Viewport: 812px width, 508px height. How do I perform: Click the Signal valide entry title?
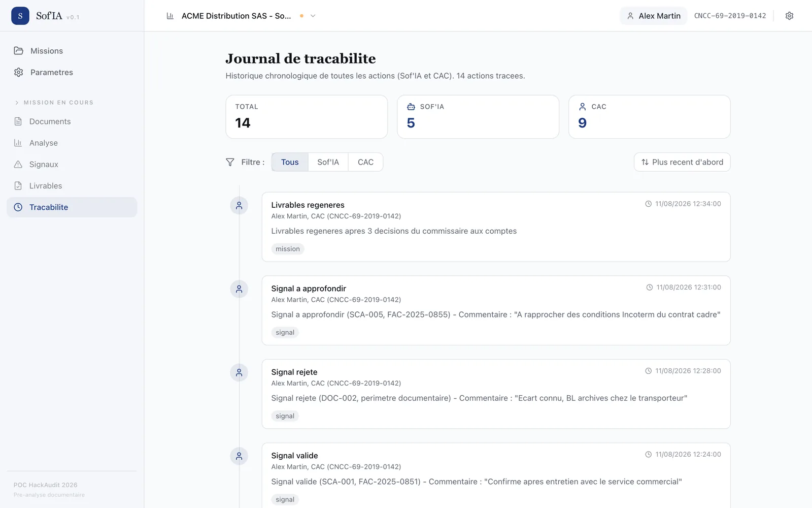coord(294,456)
